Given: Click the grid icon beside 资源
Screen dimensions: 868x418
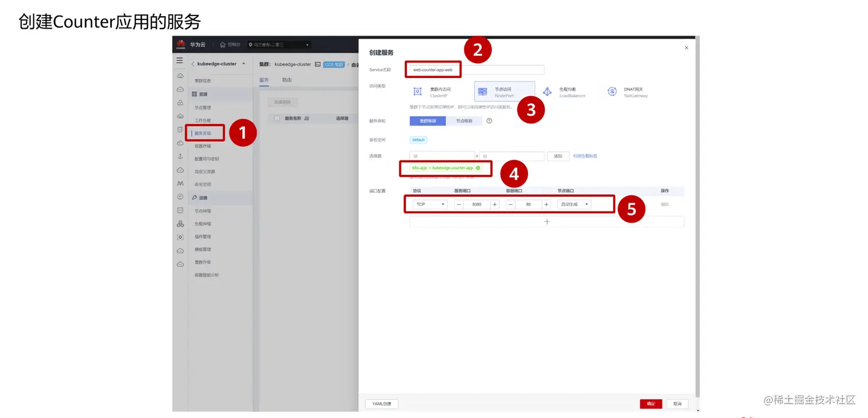Looking at the screenshot, I should [194, 94].
